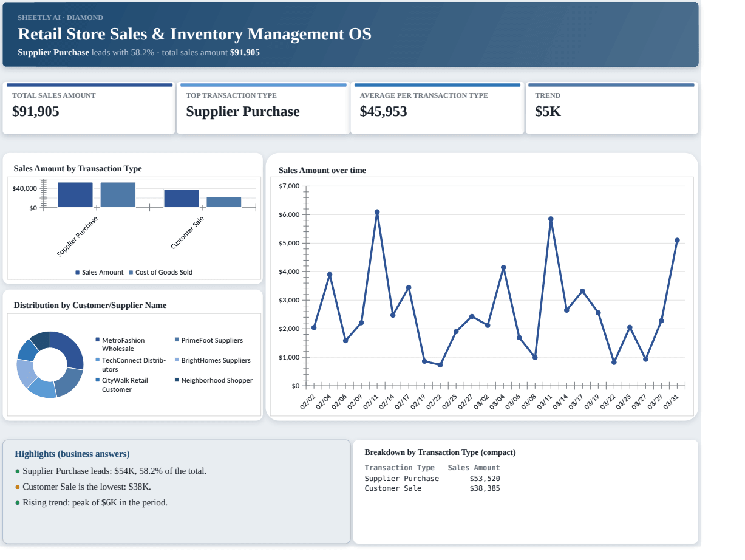This screenshot has height=560, width=745.
Task: Click the $40,000 bar chart axis label
Action: [x=25, y=188]
